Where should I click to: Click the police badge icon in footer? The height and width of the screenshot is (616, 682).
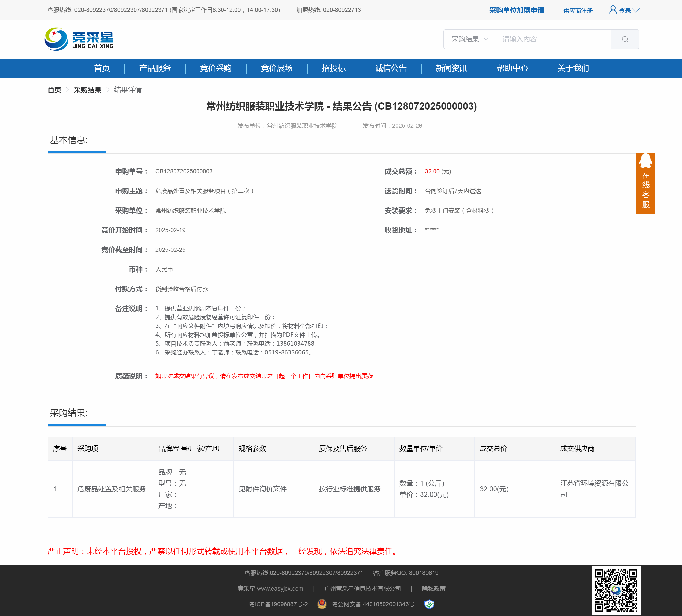point(322,604)
